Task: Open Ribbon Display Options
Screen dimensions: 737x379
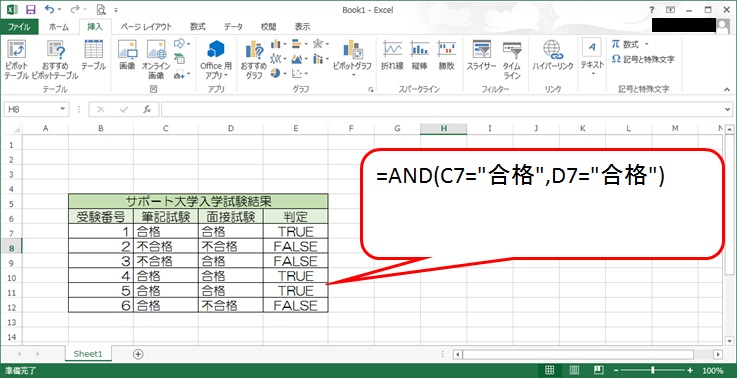Action: point(670,9)
